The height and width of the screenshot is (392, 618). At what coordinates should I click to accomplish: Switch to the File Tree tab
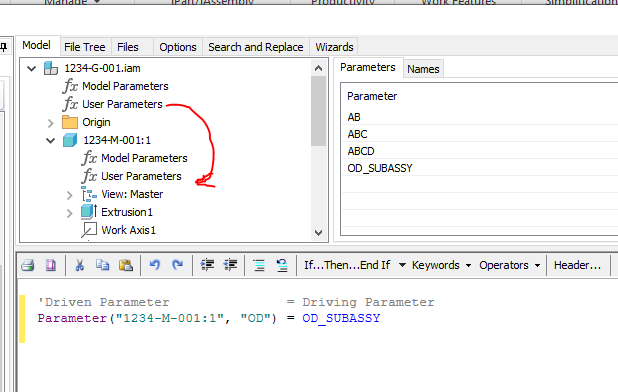pos(85,47)
